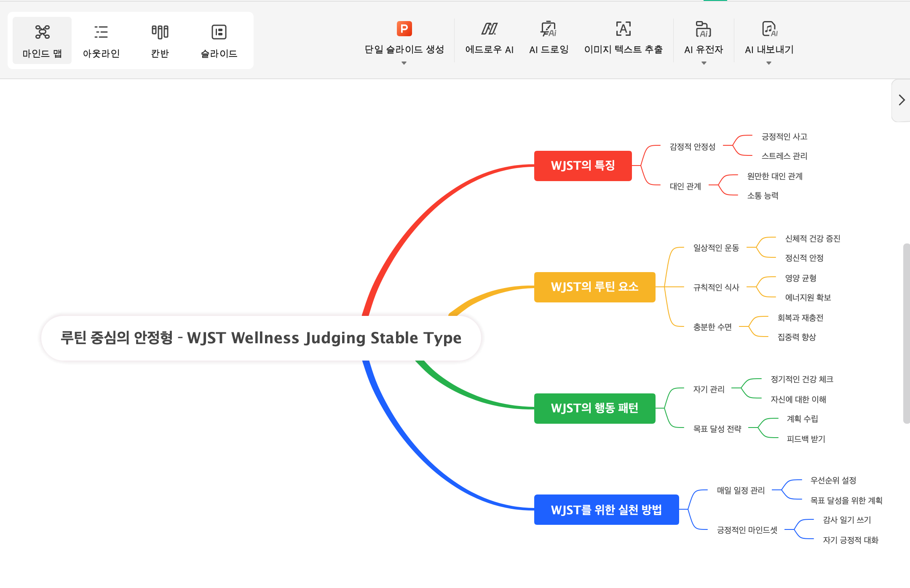Select the 목표 달성을 위한 계획 leaf
910x588 pixels.
click(x=846, y=500)
